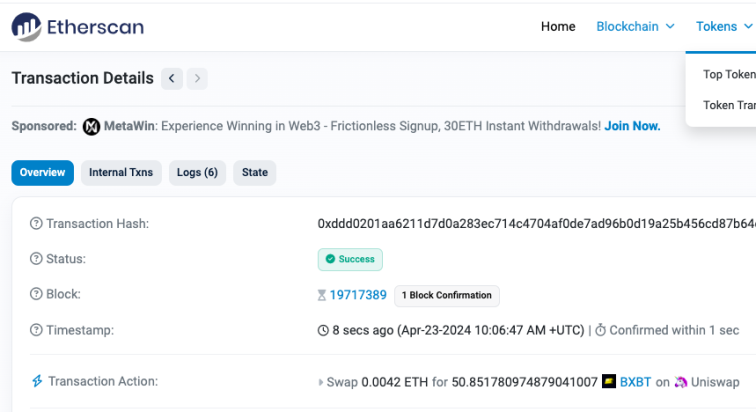Select Top Tokens from Tokens menu

click(x=729, y=74)
